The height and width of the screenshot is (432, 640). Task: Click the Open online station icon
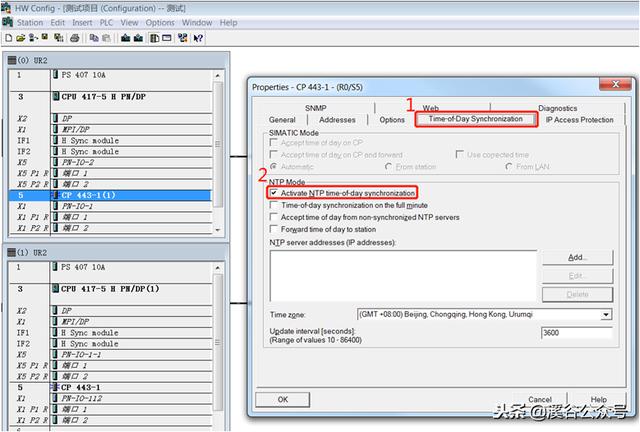tap(33, 38)
